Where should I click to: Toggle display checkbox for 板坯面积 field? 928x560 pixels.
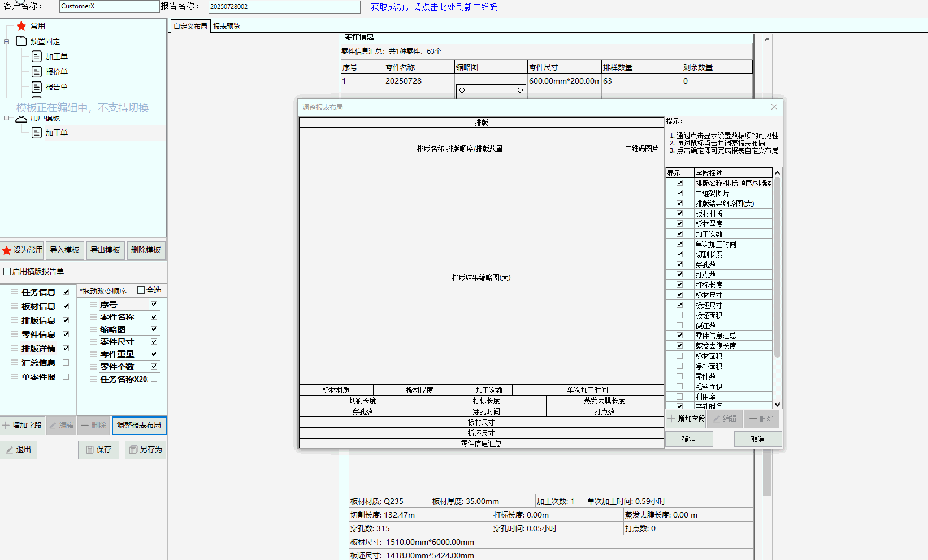[679, 315]
